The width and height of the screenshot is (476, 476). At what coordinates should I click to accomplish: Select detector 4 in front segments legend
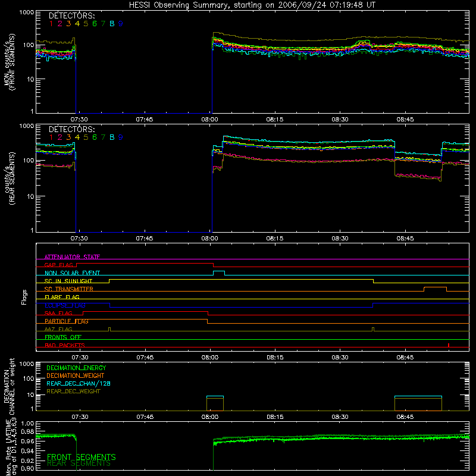coord(77,24)
